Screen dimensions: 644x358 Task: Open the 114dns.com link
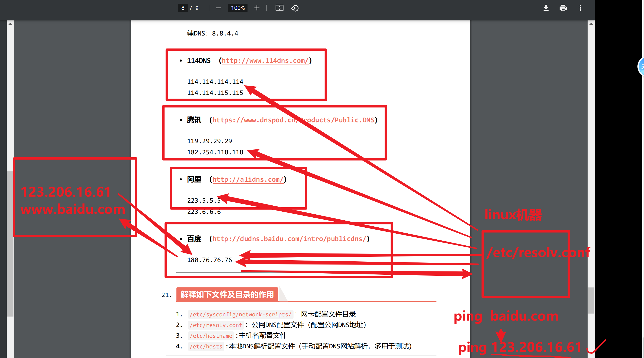(265, 61)
